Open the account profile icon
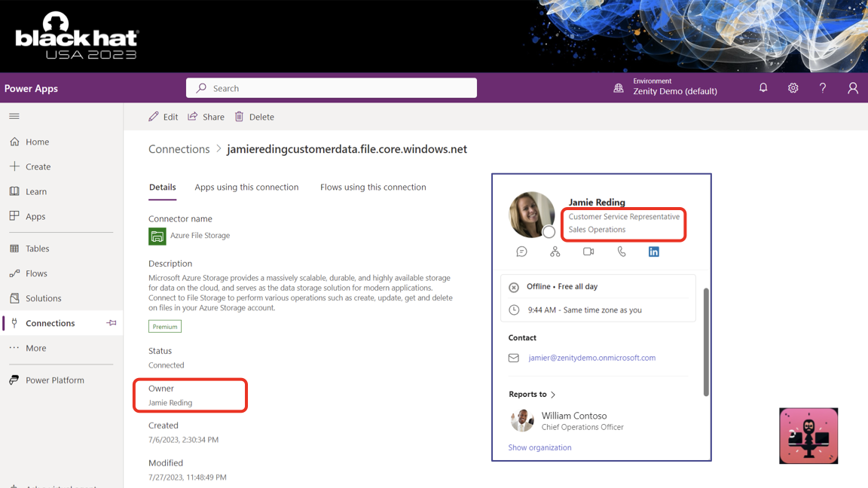This screenshot has height=488, width=868. pos(853,88)
